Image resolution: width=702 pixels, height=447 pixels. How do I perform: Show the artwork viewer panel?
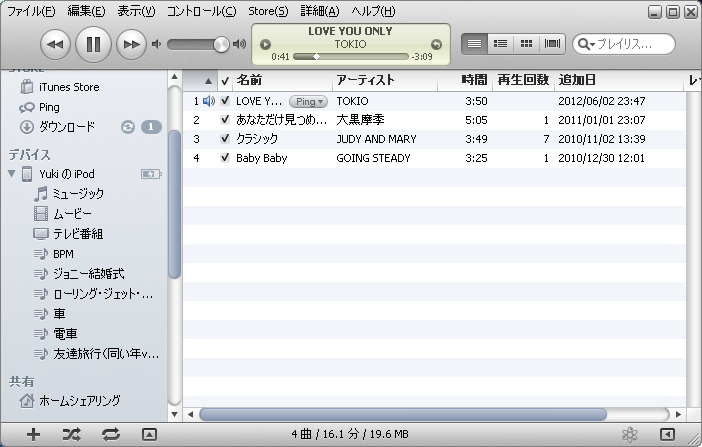click(149, 434)
